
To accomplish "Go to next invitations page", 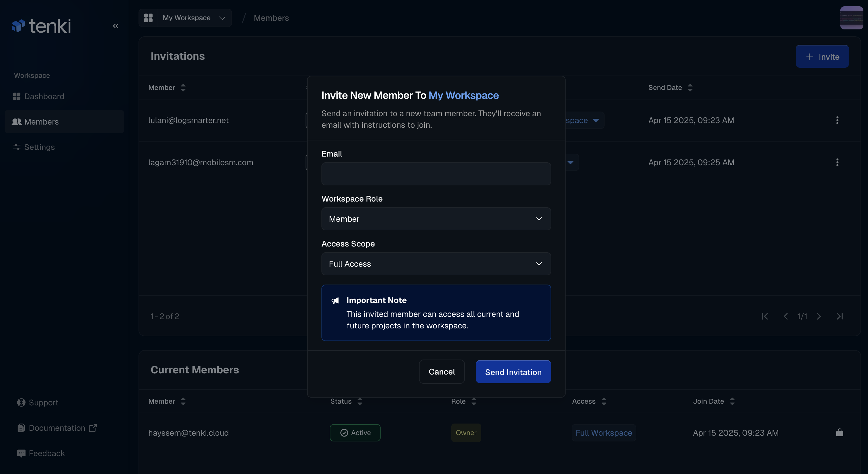I will coord(818,316).
